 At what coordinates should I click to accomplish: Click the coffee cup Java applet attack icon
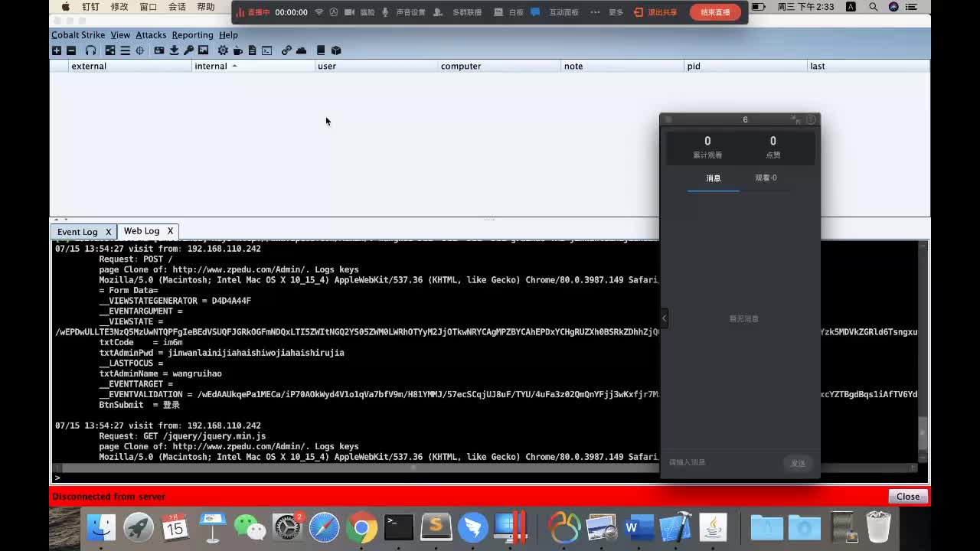click(x=237, y=51)
